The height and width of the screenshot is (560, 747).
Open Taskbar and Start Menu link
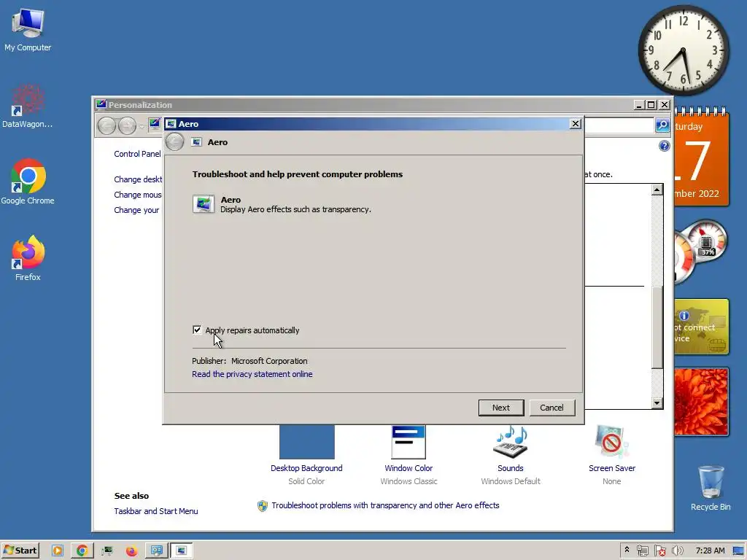click(156, 511)
